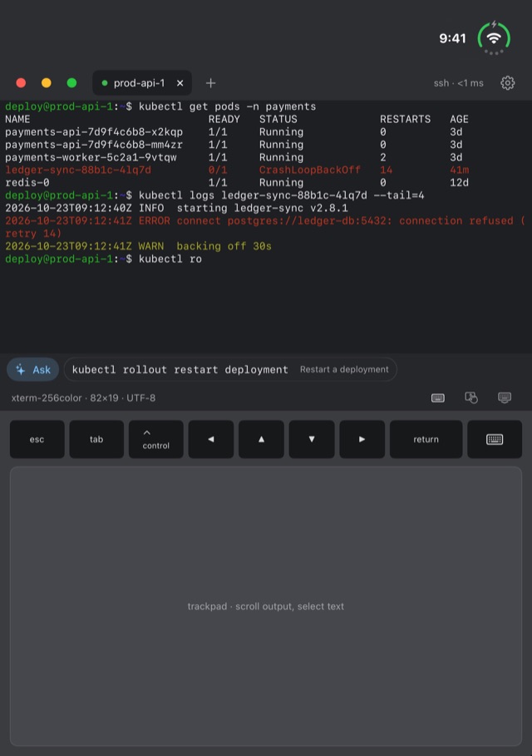532x756 pixels.
Task: Click the green connection dot on the prod-api-1 tab
Action: click(105, 83)
